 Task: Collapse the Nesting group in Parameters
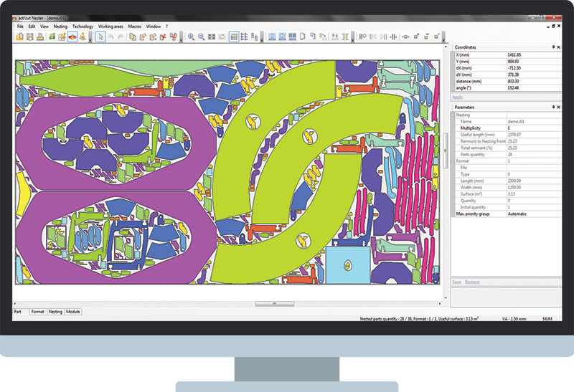(453, 115)
